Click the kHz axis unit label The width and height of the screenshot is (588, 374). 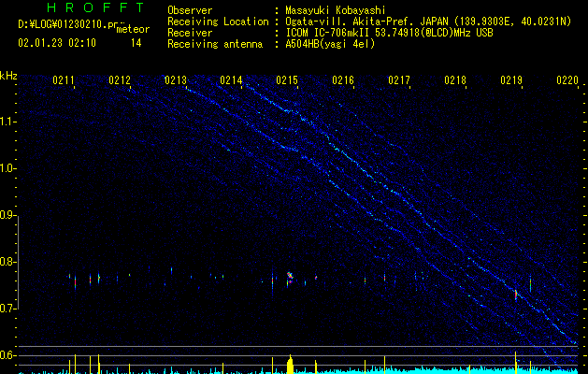pos(8,76)
